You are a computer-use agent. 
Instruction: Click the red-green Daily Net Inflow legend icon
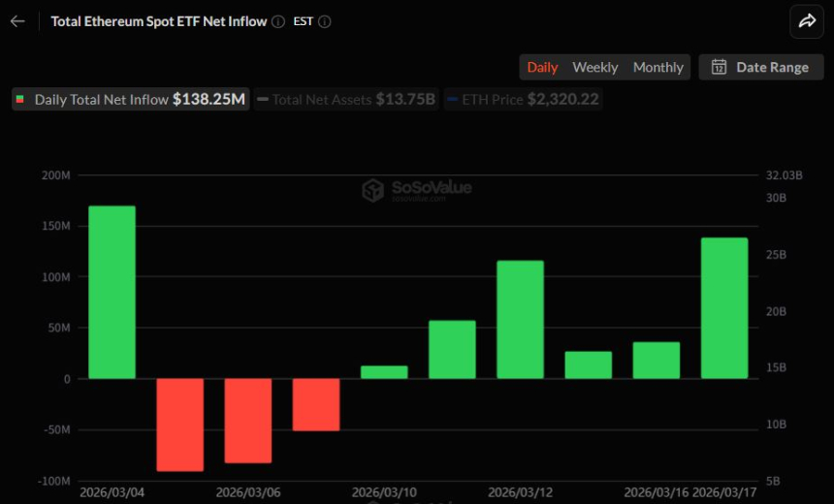[x=20, y=99]
